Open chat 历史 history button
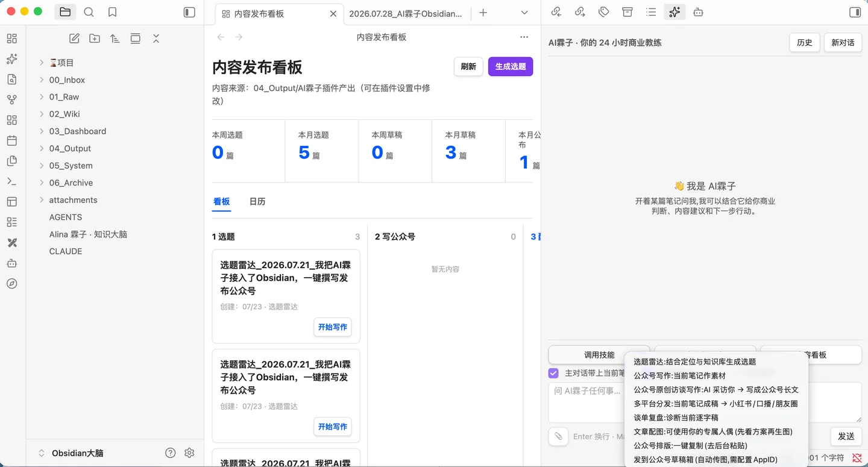 coord(805,43)
